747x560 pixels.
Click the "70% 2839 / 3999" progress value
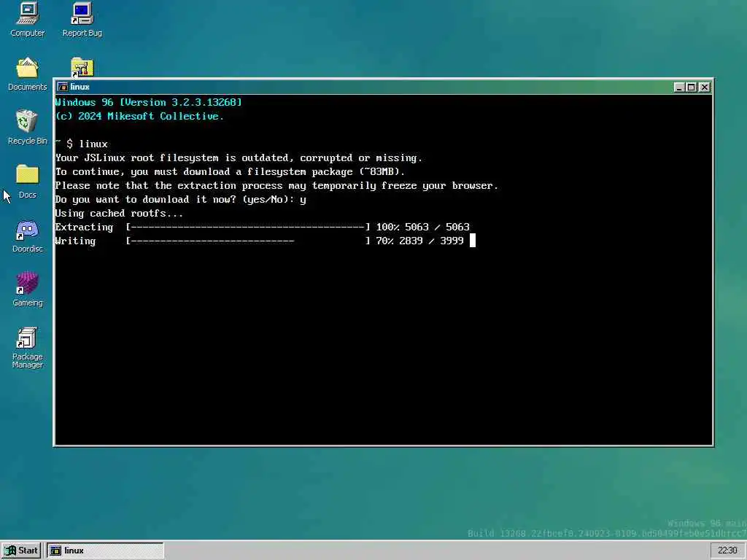click(x=419, y=241)
